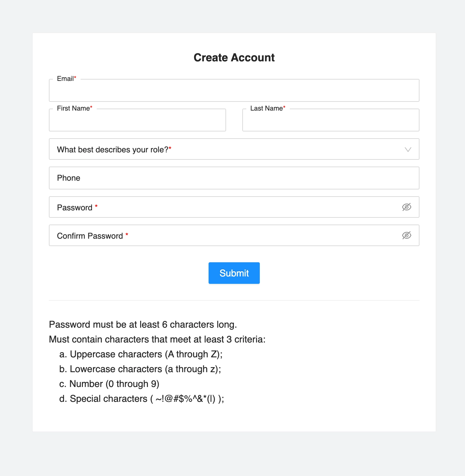
Task: Click the Number (0 through 9) criterion
Action: point(109,384)
